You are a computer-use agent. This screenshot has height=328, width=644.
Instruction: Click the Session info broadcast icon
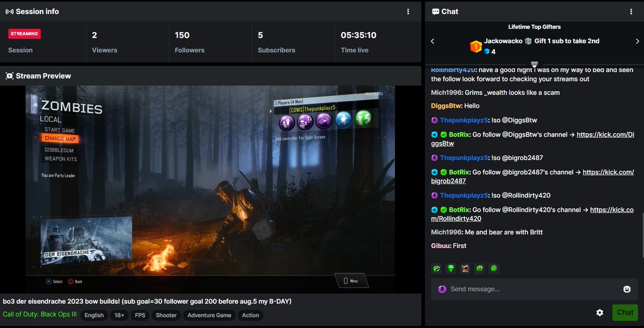(9, 11)
